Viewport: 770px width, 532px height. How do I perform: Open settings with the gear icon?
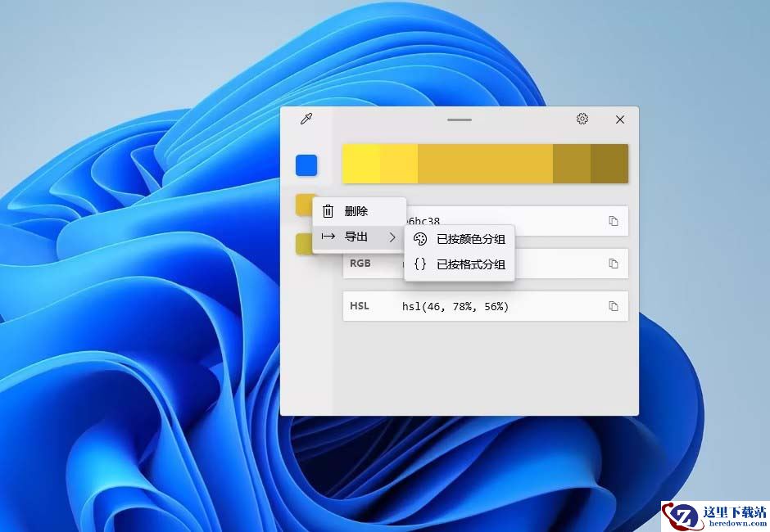(582, 119)
